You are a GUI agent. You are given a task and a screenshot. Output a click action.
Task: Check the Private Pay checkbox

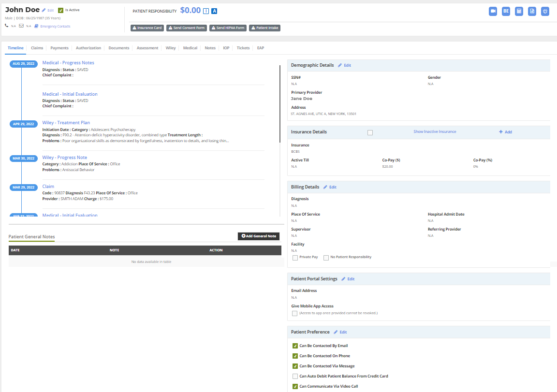(295, 257)
